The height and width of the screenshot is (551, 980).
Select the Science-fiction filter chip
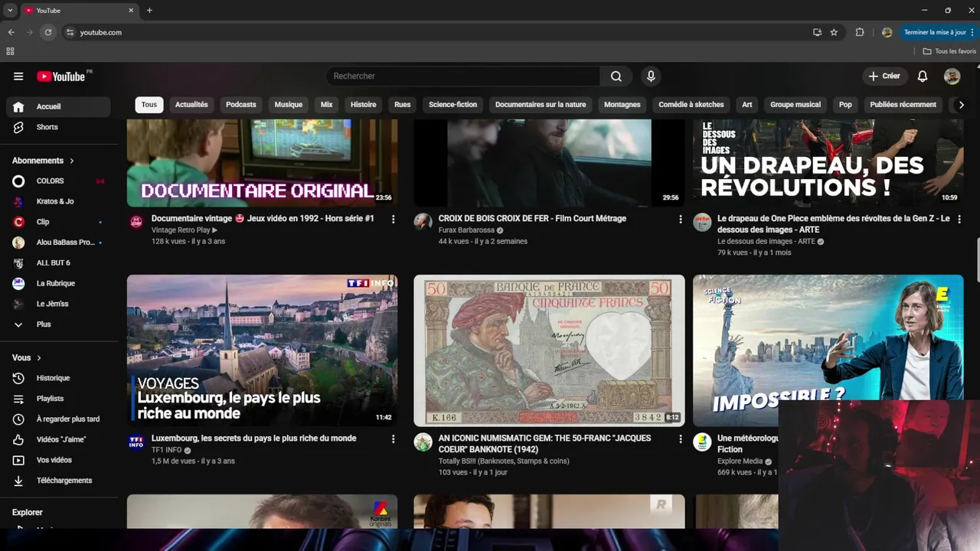452,105
